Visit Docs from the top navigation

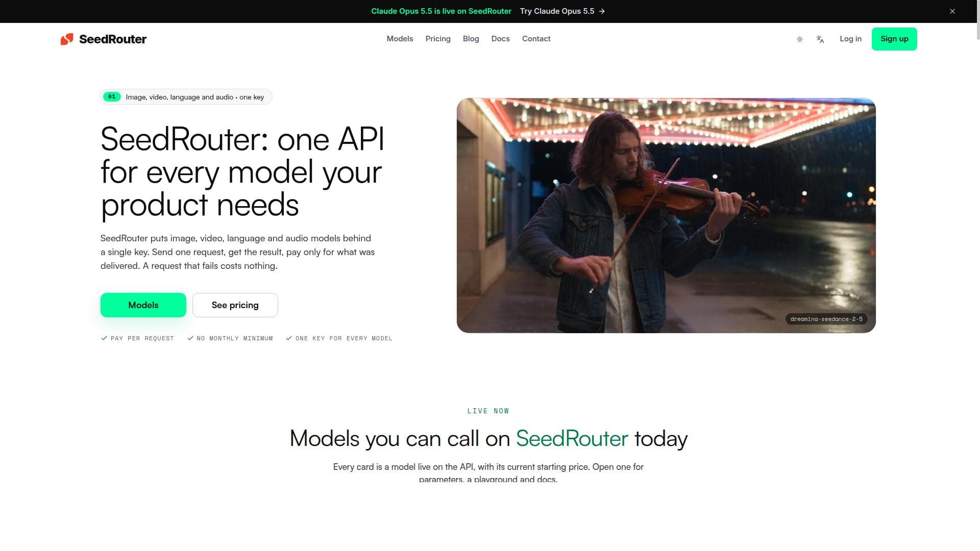(x=500, y=39)
